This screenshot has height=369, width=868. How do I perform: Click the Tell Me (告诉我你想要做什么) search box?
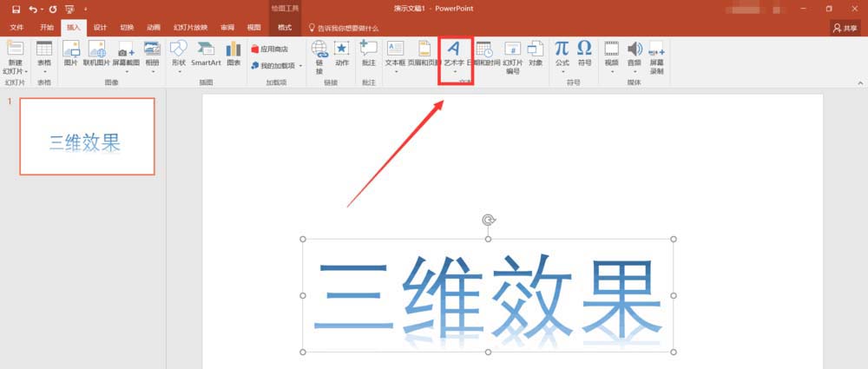tap(344, 28)
